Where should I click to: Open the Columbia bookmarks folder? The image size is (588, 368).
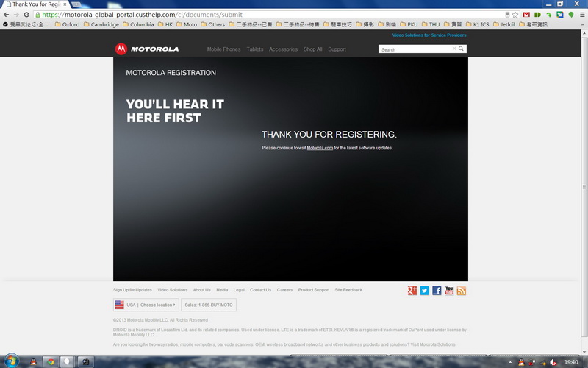pos(138,24)
